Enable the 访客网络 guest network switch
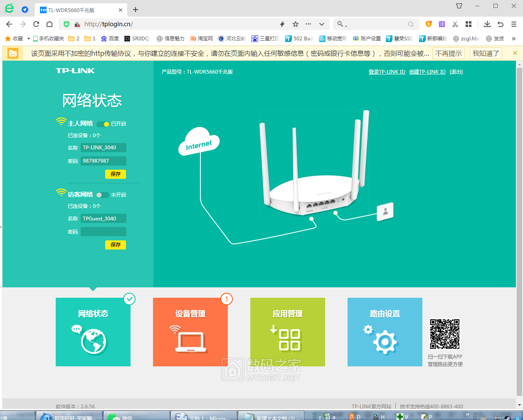 click(x=102, y=195)
